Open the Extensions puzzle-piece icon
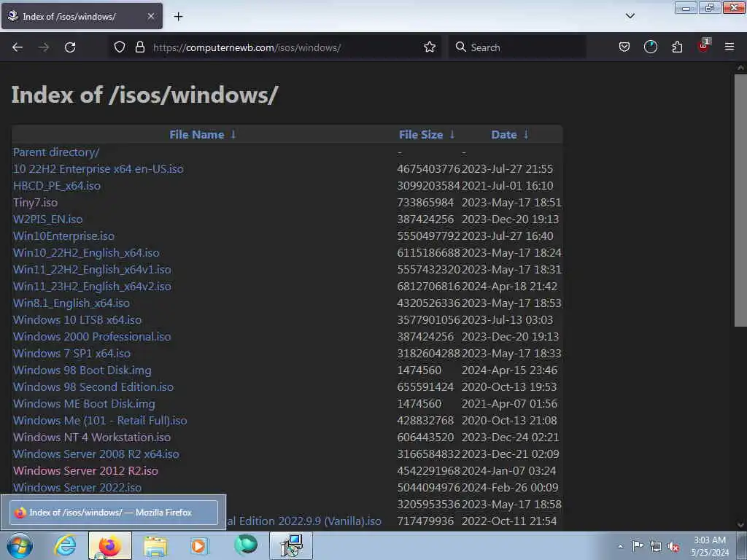The width and height of the screenshot is (747, 560). tap(677, 47)
